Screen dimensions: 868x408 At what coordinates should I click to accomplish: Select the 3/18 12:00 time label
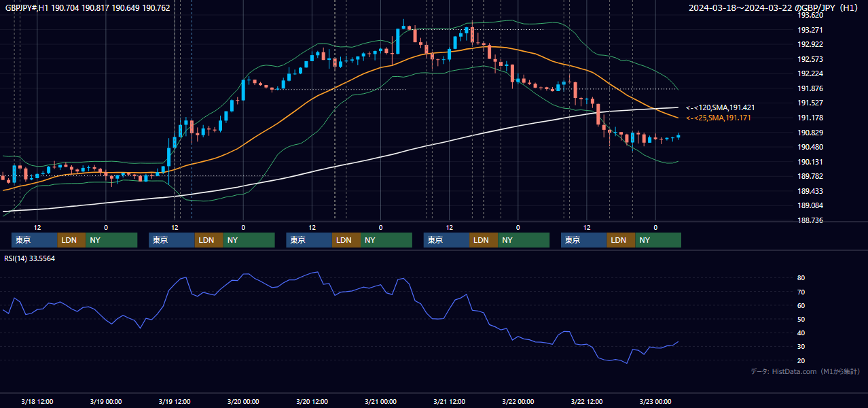[37, 401]
